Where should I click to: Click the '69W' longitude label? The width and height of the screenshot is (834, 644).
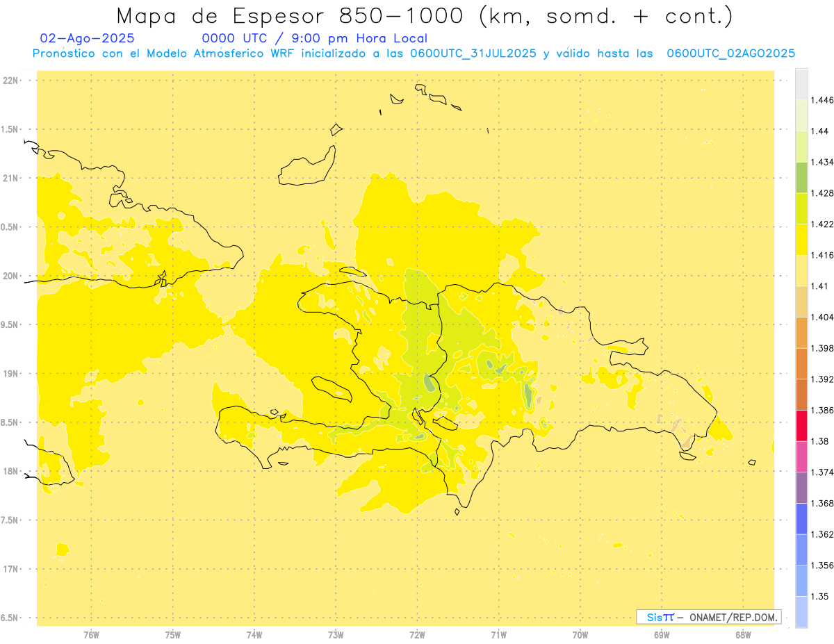tap(662, 635)
